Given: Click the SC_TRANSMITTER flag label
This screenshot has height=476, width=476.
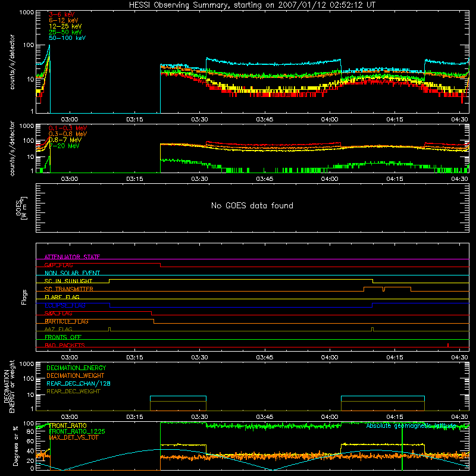Looking at the screenshot, I should pyautogui.click(x=69, y=289).
